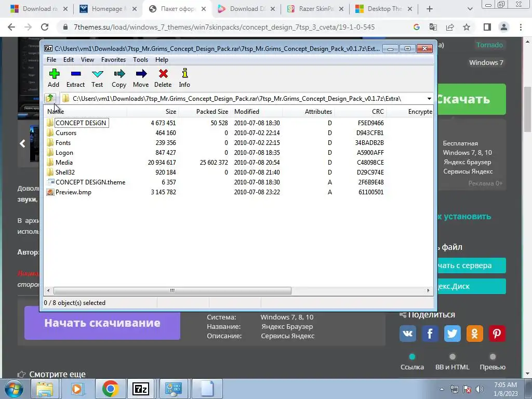Click the browser vertical scrollbar thumb
The height and width of the screenshot is (399, 532).
528,109
